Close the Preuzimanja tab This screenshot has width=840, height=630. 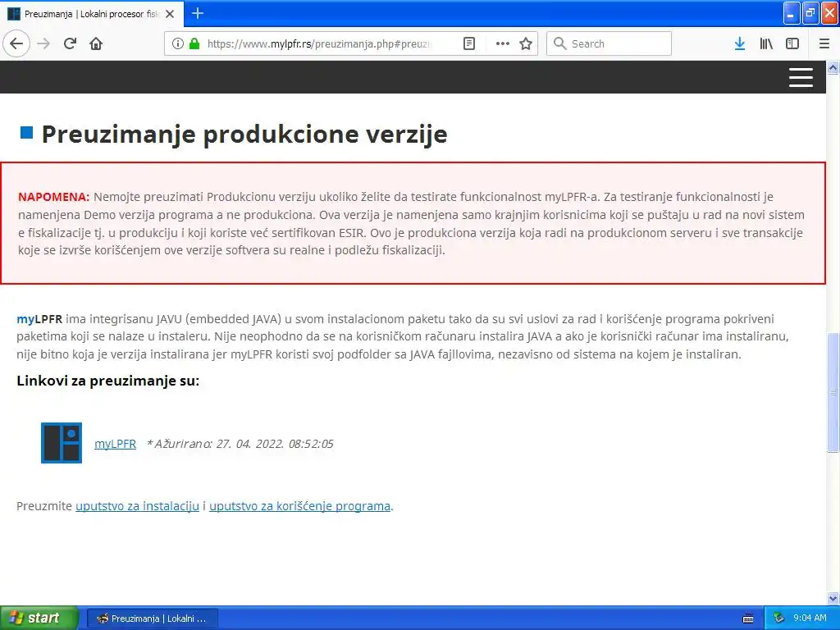point(170,14)
